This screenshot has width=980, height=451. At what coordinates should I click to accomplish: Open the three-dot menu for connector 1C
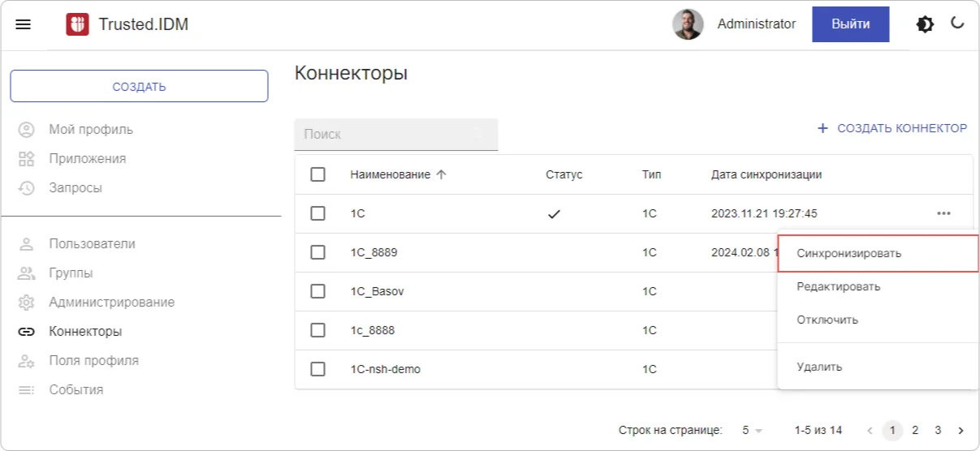coord(943,213)
